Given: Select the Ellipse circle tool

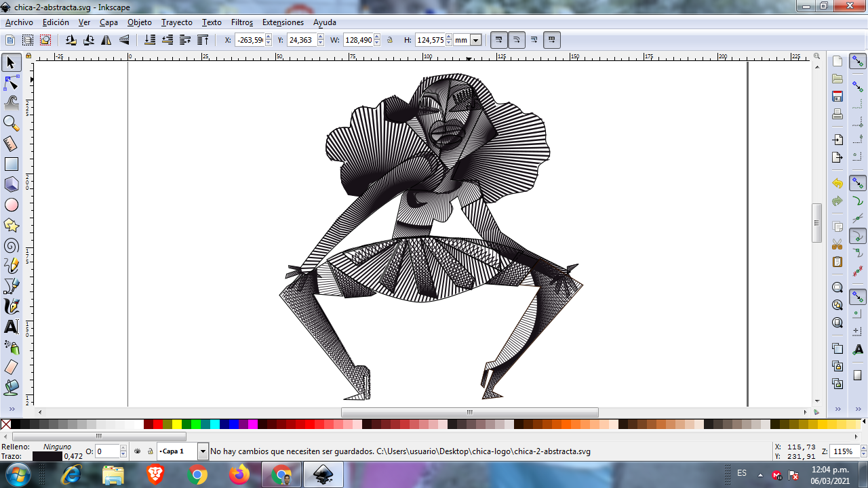Looking at the screenshot, I should click(x=11, y=205).
